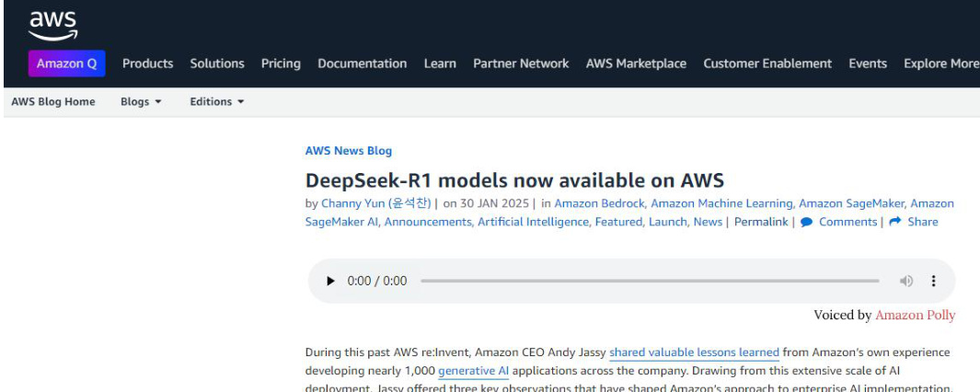980x392 pixels.
Task: Open the Artificial Intelligence category link
Action: (534, 222)
